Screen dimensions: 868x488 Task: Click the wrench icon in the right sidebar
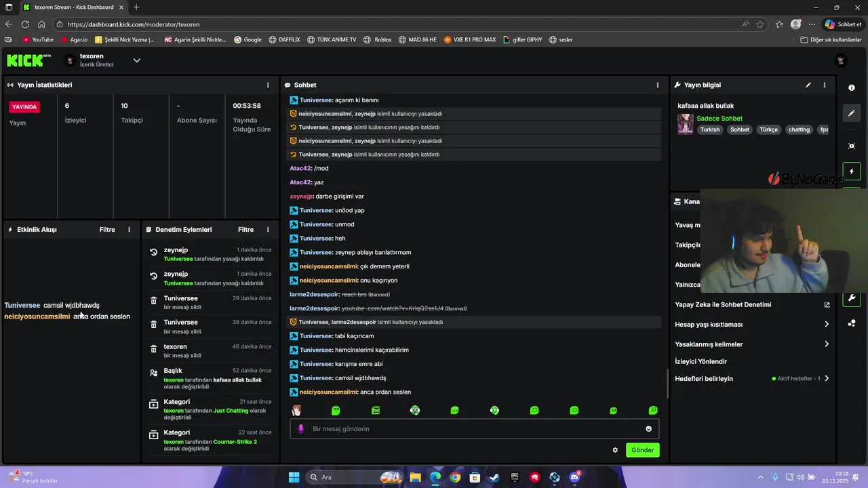852,298
